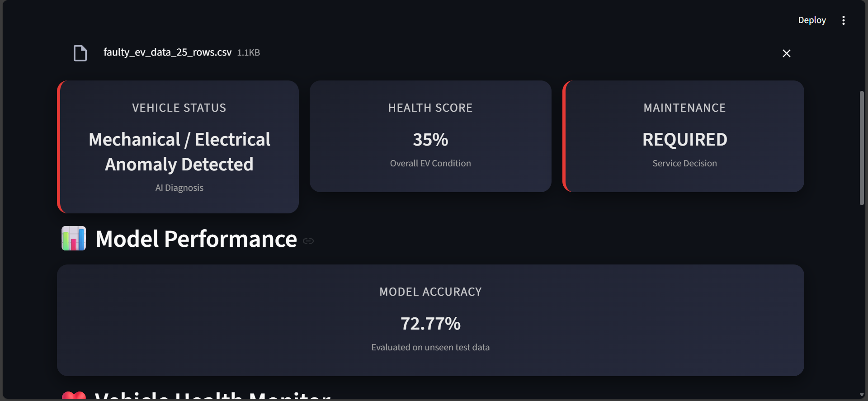The image size is (868, 401).
Task: Click the faulty_ev_data_25_rows.csv file name
Action: point(167,52)
